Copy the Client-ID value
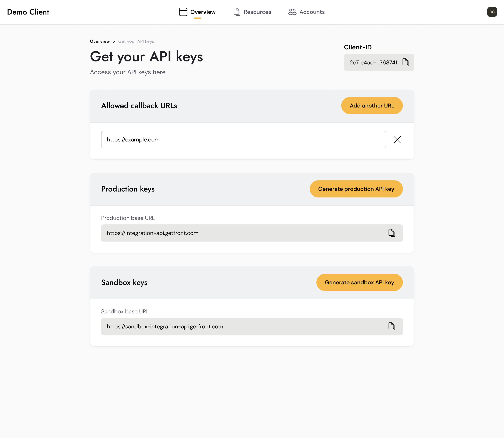The height and width of the screenshot is (438, 504). pyautogui.click(x=405, y=62)
